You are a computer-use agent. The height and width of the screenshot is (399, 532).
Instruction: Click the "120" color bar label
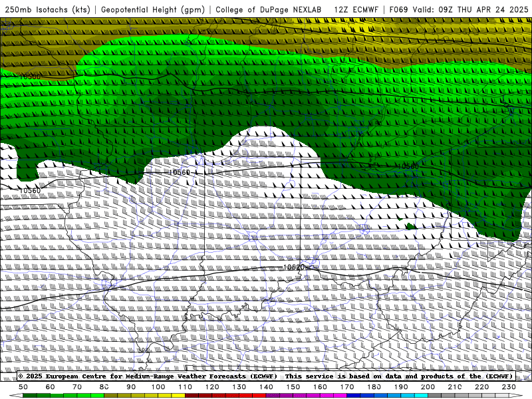pos(212,387)
